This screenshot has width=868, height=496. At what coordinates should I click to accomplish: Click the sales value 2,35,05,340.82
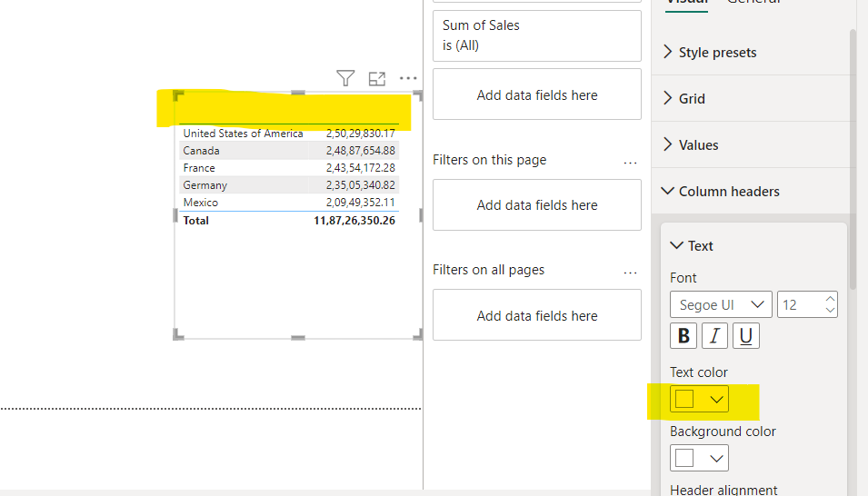point(360,185)
